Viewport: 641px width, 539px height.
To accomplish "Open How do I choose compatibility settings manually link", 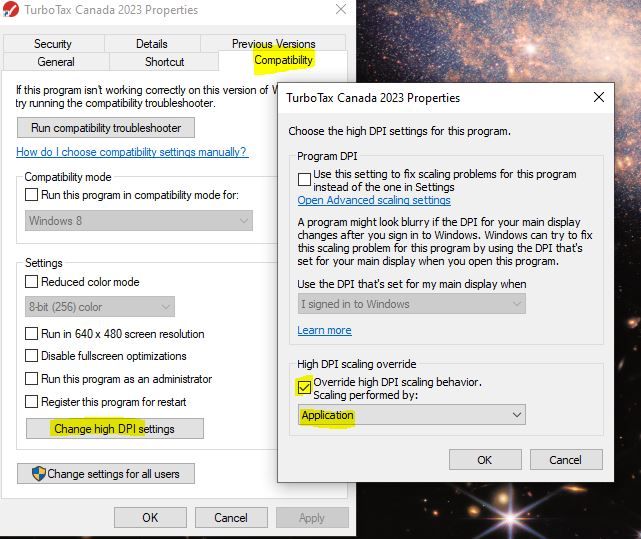I will [x=131, y=152].
